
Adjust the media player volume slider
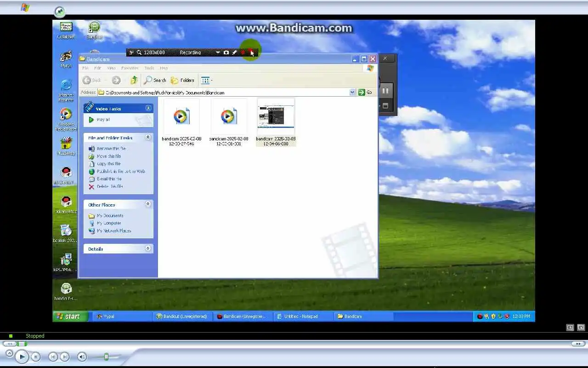(x=106, y=356)
